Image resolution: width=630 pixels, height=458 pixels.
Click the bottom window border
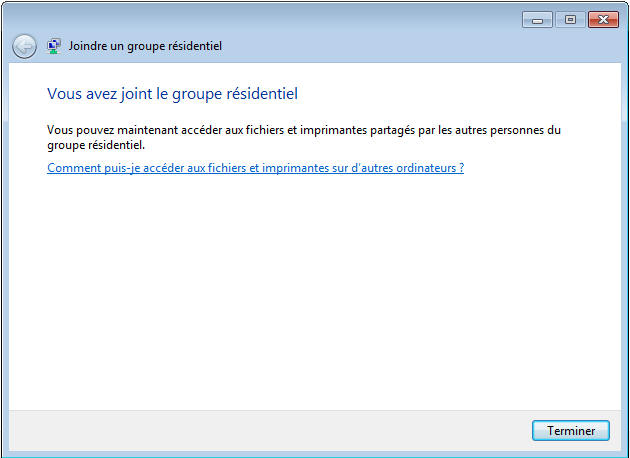[x=314, y=453]
